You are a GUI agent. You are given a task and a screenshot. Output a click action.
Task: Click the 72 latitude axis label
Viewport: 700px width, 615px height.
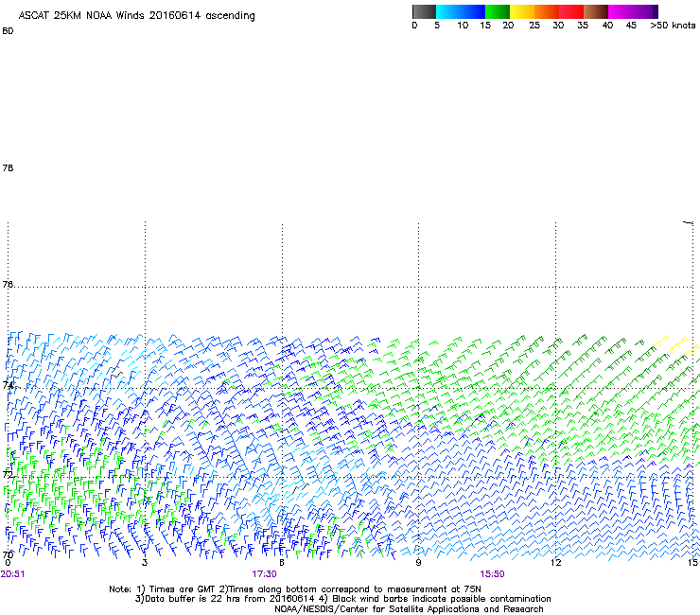tap(8, 474)
